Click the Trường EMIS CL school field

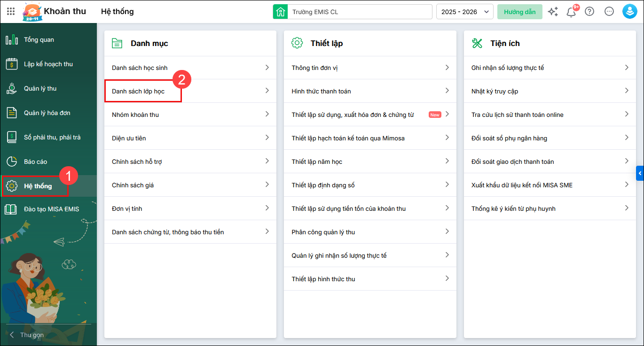click(360, 12)
